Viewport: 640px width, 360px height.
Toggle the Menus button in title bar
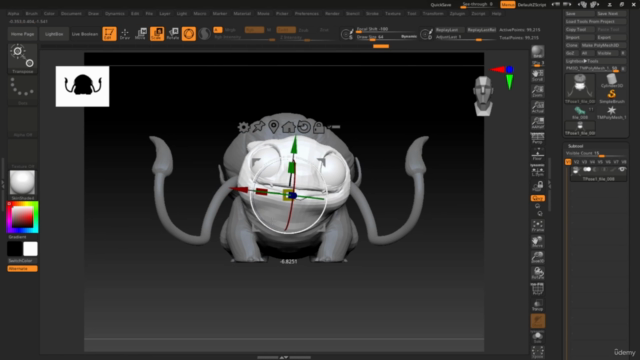[508, 4]
